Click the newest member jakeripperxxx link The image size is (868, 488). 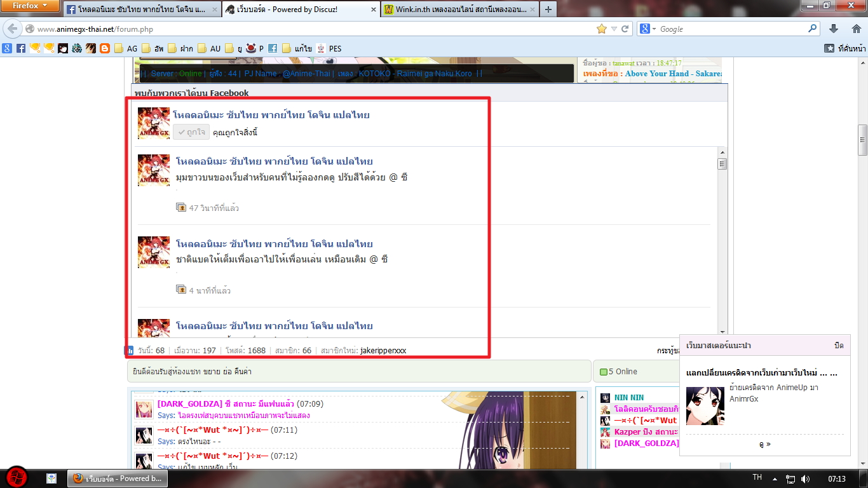[383, 350]
